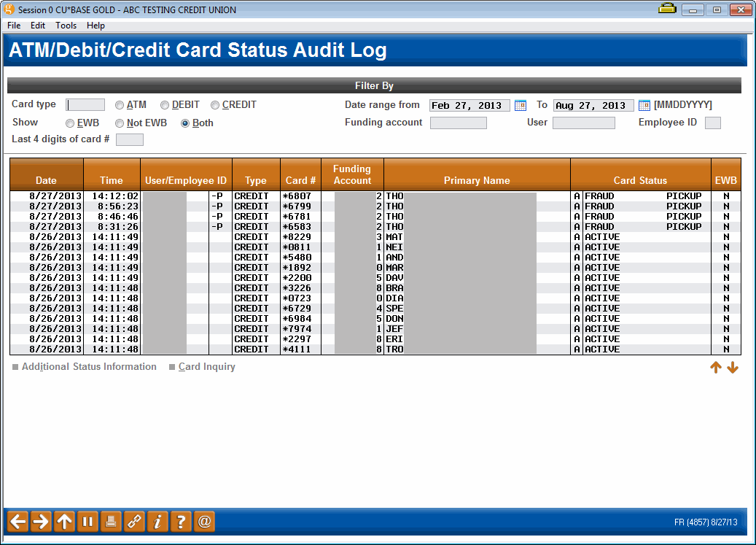The height and width of the screenshot is (545, 756).
Task: Click the Card # column header
Action: [x=300, y=174]
